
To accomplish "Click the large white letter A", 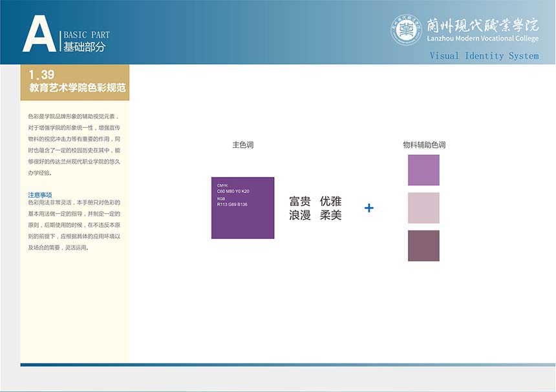I will (39, 34).
